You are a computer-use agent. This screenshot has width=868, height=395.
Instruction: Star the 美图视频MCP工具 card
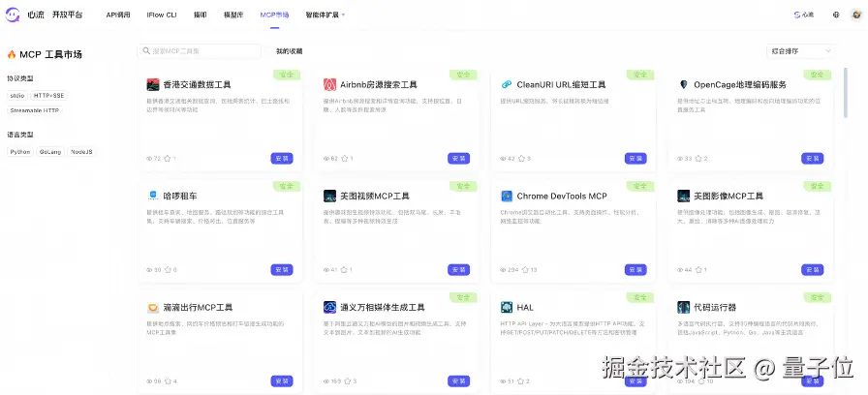[x=344, y=270]
